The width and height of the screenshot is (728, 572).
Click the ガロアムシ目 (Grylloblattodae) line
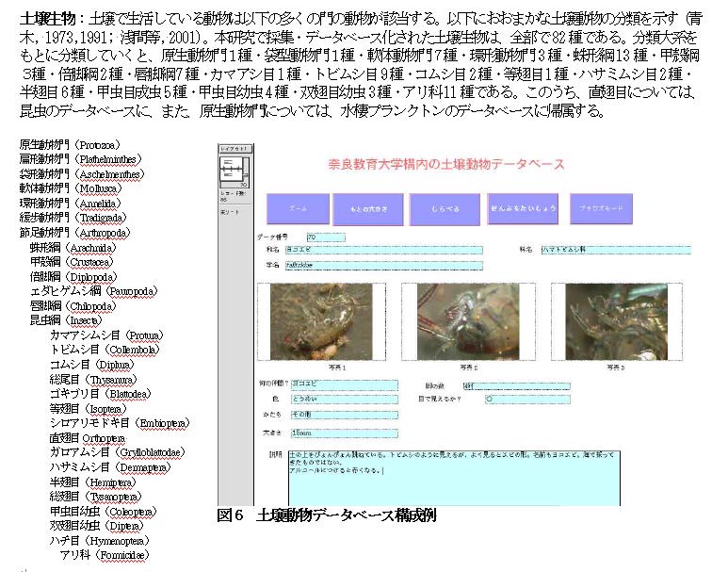click(x=118, y=452)
